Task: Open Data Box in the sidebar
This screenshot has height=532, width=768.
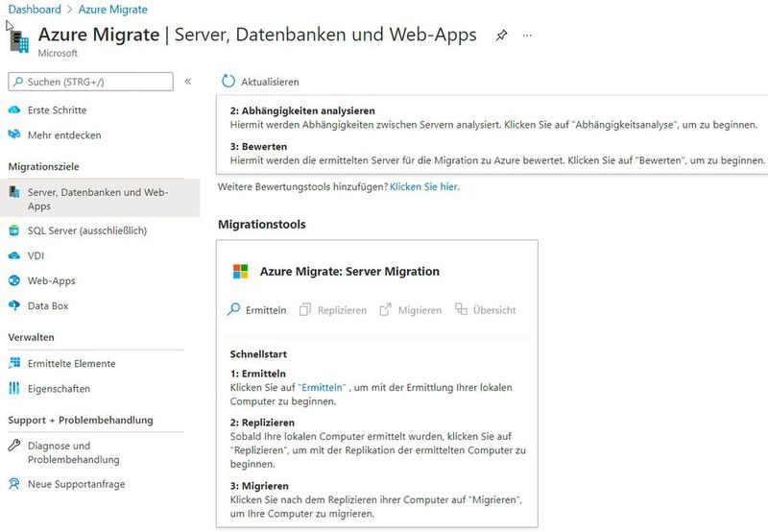Action: tap(48, 305)
